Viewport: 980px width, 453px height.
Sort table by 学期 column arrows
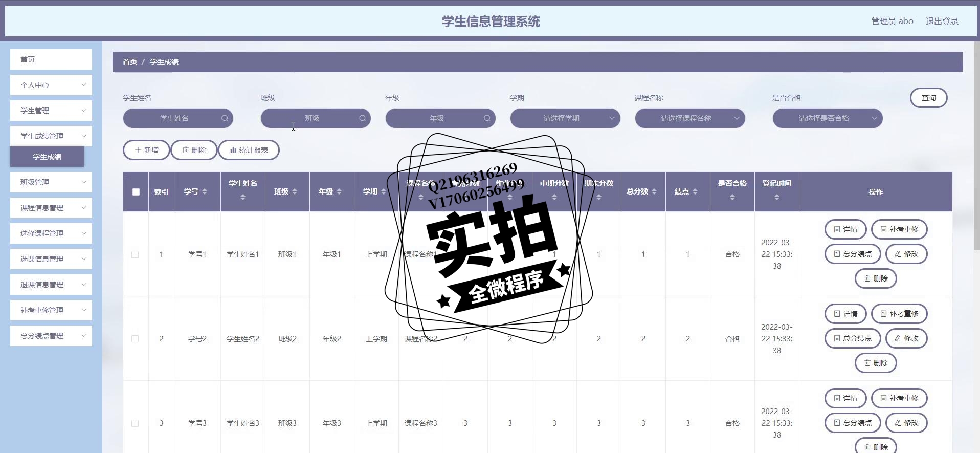384,191
